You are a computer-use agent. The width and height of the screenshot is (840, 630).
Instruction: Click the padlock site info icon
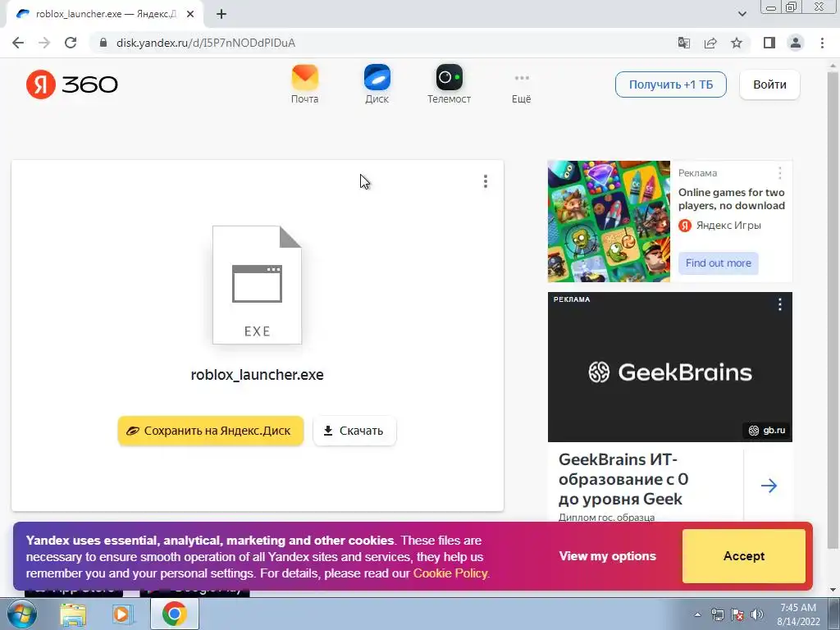103,43
